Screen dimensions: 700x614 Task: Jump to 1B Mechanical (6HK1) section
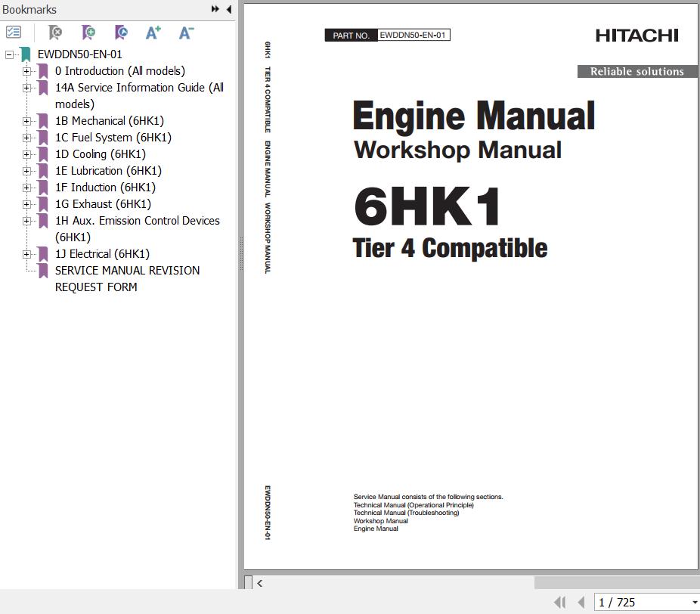point(110,121)
